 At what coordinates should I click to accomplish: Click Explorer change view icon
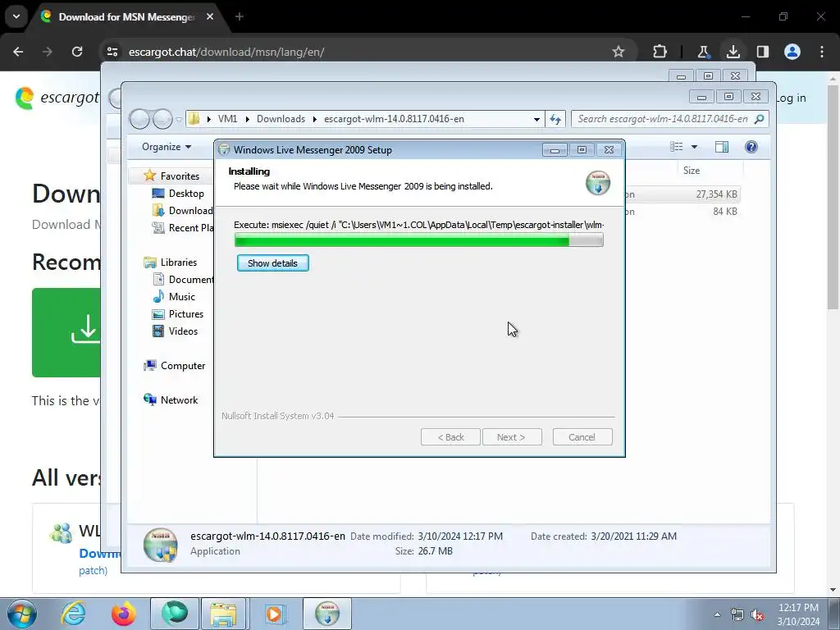pyautogui.click(x=677, y=147)
